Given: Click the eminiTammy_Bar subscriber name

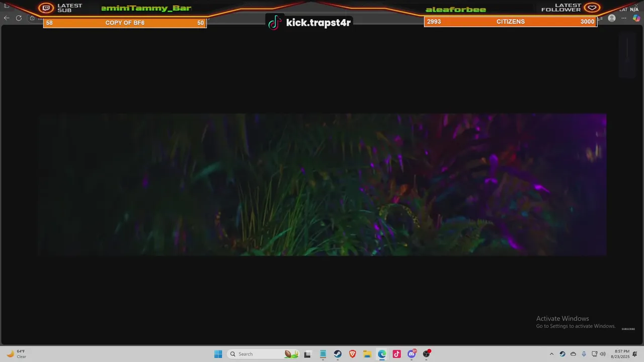Looking at the screenshot, I should 146,8.
